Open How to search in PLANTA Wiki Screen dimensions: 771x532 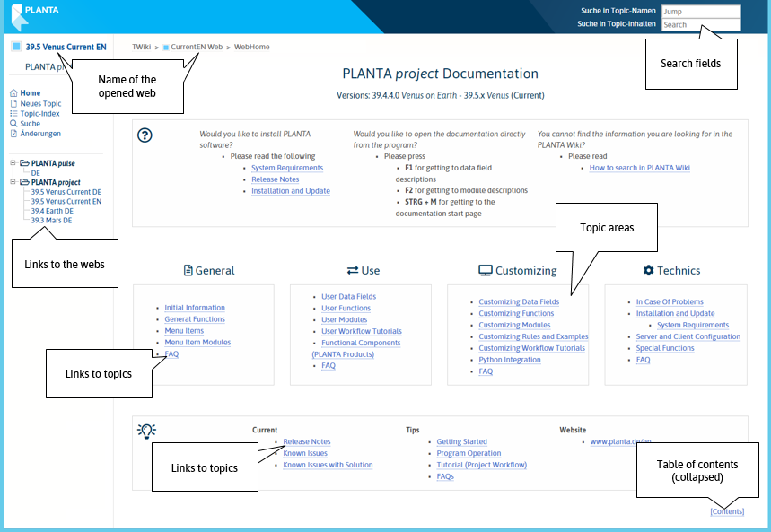point(640,168)
